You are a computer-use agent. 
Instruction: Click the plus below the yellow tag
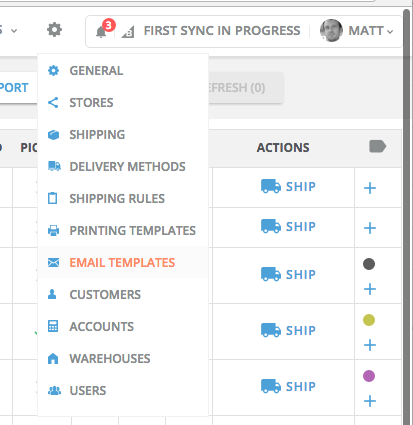[x=370, y=345]
